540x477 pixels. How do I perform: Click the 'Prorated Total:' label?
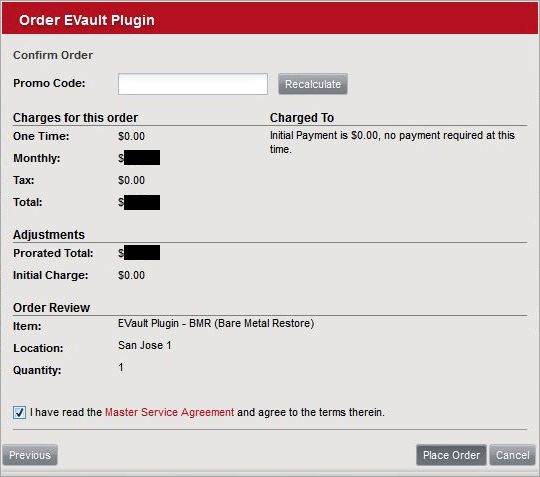(x=53, y=253)
